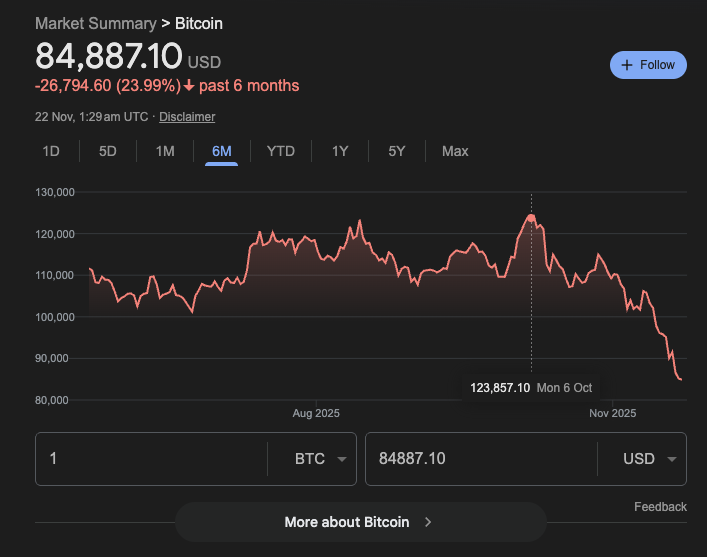
Task: Expand the USD currency dropdown
Action: 649,459
